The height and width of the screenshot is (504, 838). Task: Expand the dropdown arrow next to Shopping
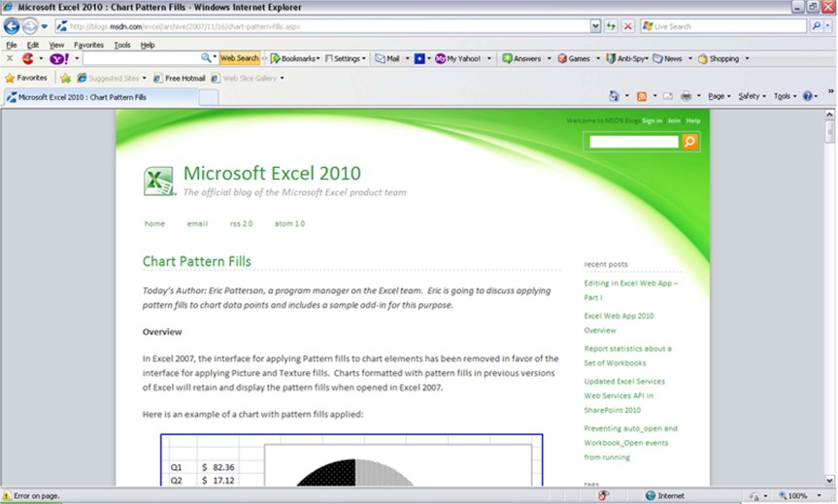(747, 58)
